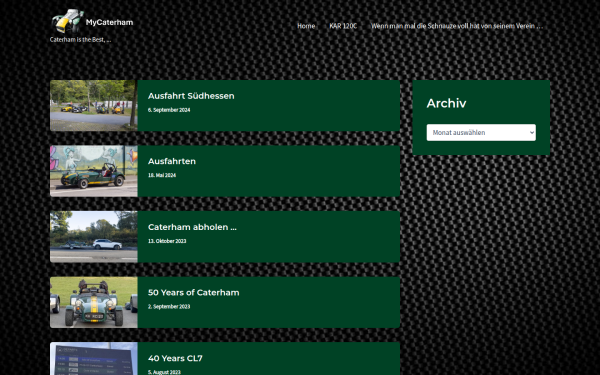Screen dimensions: 600x375
Task: Open the Ausfahrt Südhessen post title
Action: tap(191, 96)
